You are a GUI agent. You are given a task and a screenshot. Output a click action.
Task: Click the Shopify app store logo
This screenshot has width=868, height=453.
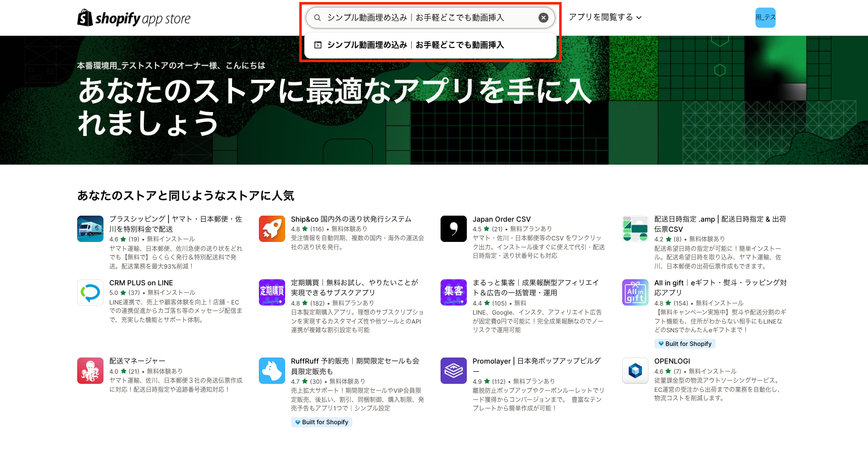[x=134, y=18]
